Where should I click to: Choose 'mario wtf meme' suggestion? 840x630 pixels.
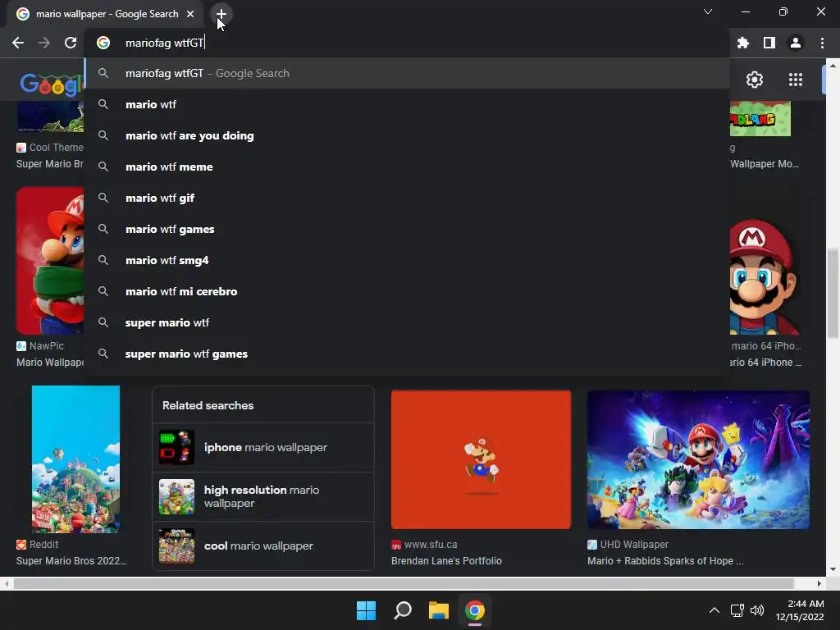(407, 167)
